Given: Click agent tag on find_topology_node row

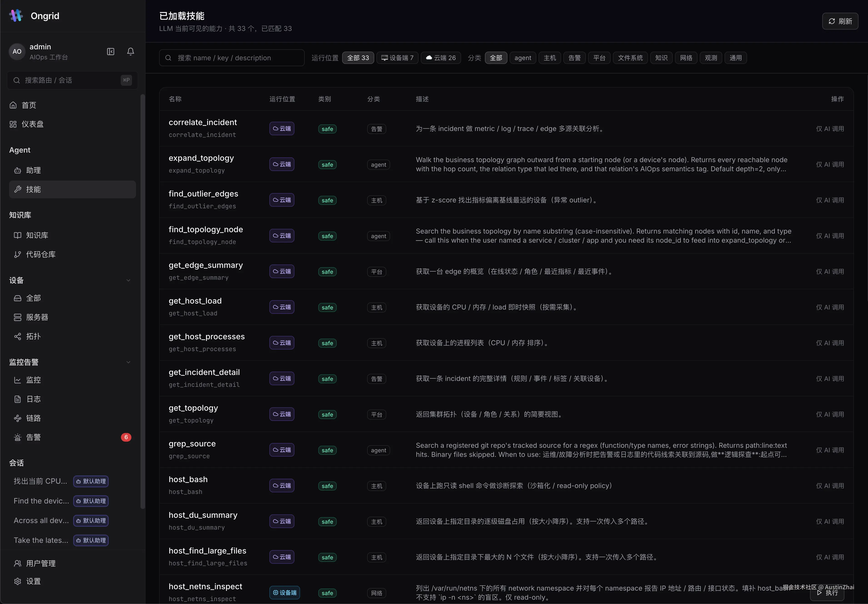Looking at the screenshot, I should 378,236.
